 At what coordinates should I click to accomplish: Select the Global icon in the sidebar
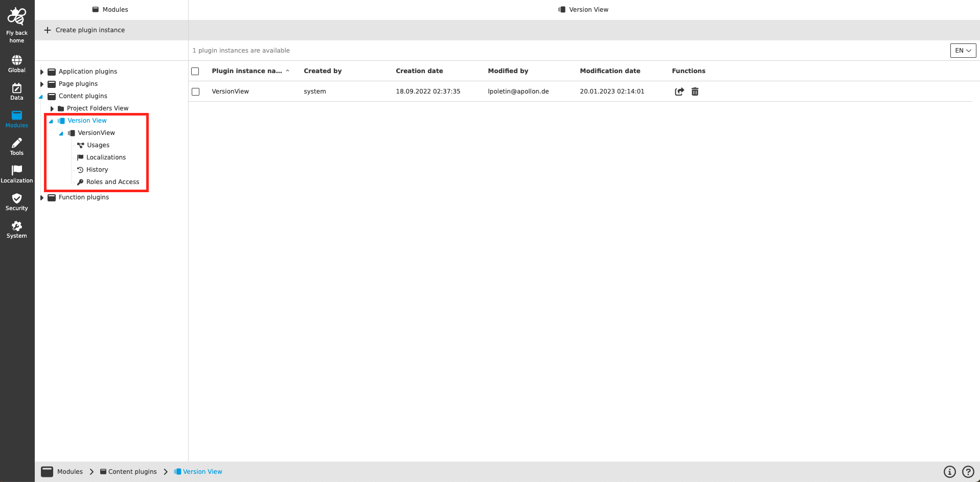16,62
